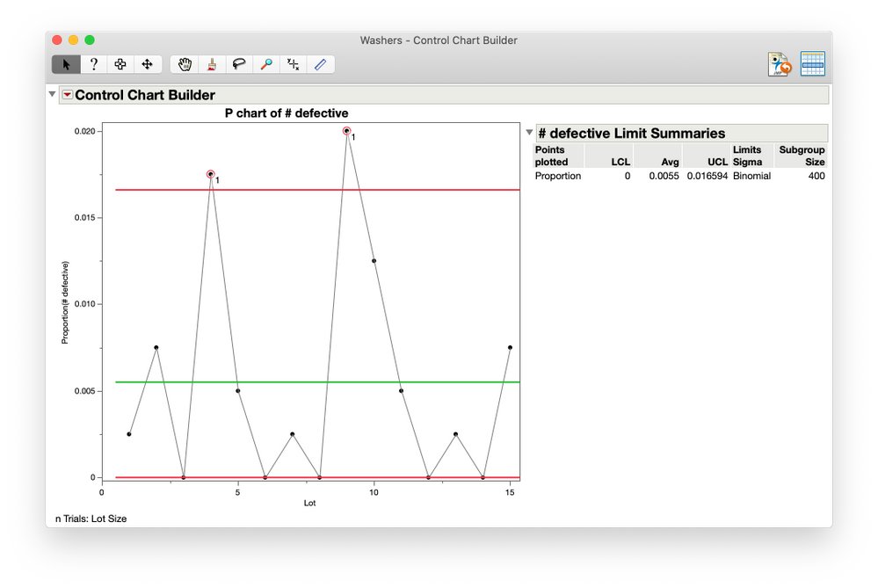Viewport: 878px width, 588px height.
Task: Click the 'P chart of # defective' title
Action: (x=287, y=113)
